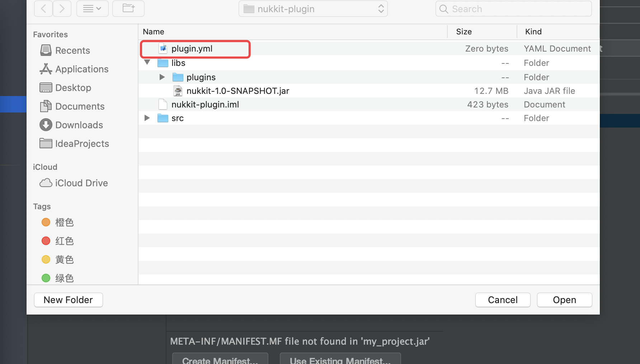Select nukkit-1.0-SNAPSHOT.jar file icon
640x364 pixels.
pos(178,91)
